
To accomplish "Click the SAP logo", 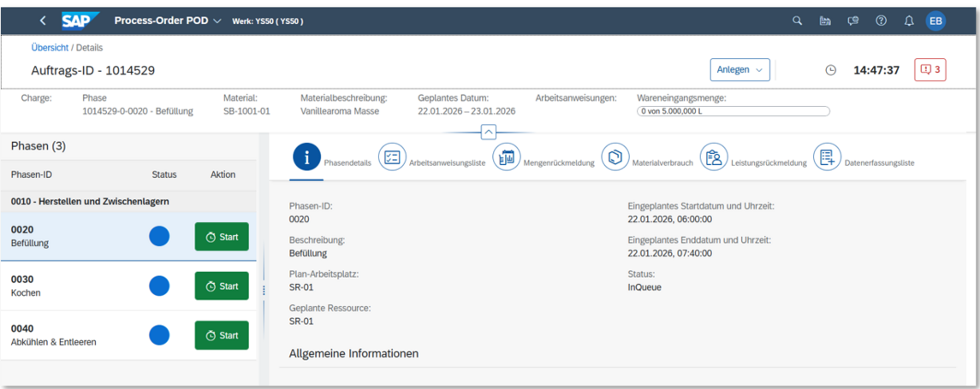I will 80,21.
